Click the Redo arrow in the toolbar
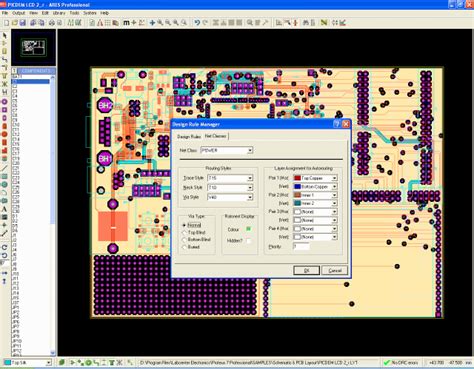This screenshot has width=474, height=369. click(x=205, y=23)
